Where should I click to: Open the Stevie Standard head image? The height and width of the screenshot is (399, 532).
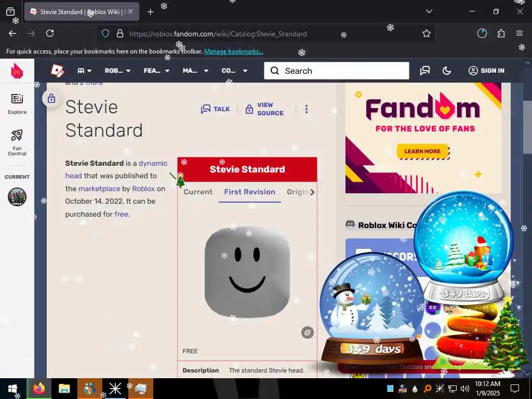pos(247,272)
